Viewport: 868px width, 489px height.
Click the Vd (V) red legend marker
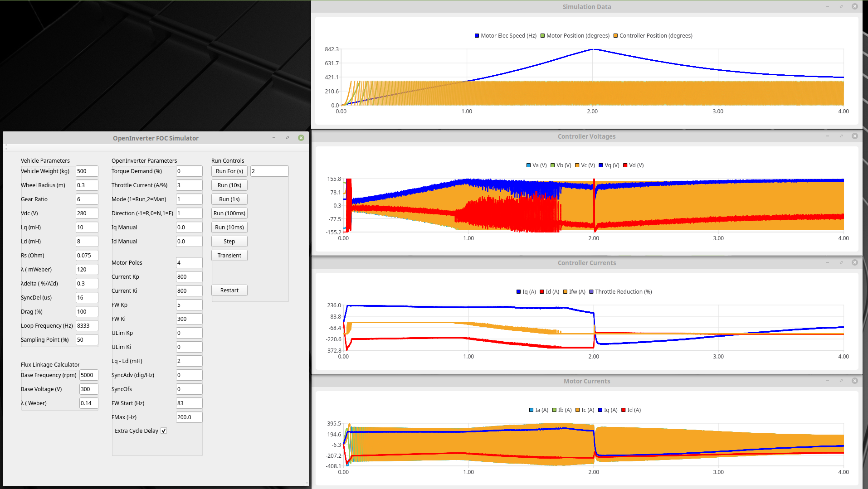click(x=625, y=165)
